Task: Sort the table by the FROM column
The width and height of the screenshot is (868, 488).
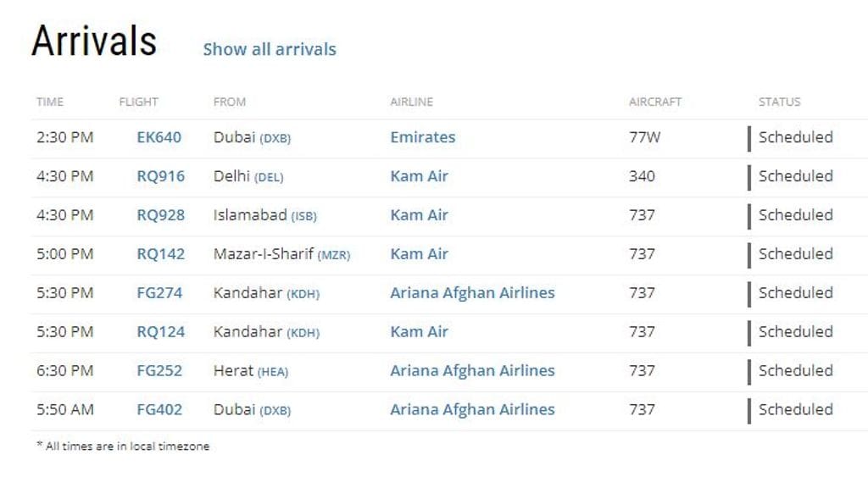Action: 231,102
